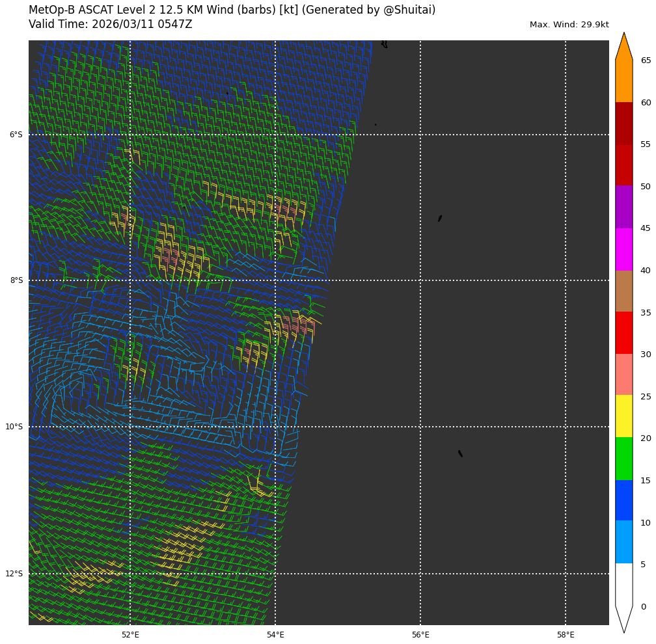
Task: Select the purple 45-50 kt colorbar band
Action: click(x=623, y=207)
